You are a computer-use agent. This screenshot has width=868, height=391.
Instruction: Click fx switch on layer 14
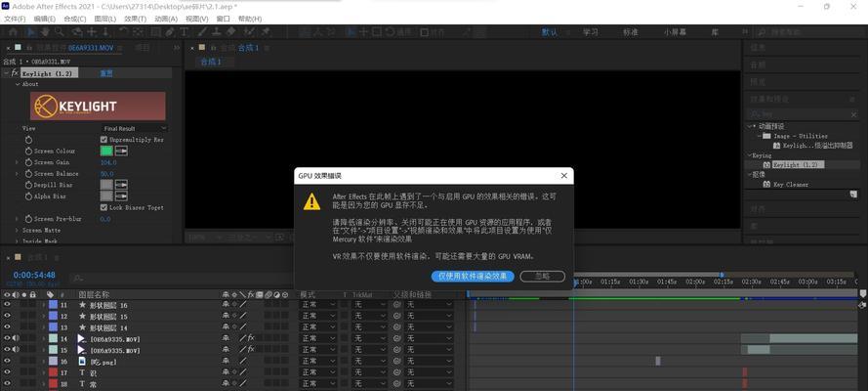pos(251,338)
